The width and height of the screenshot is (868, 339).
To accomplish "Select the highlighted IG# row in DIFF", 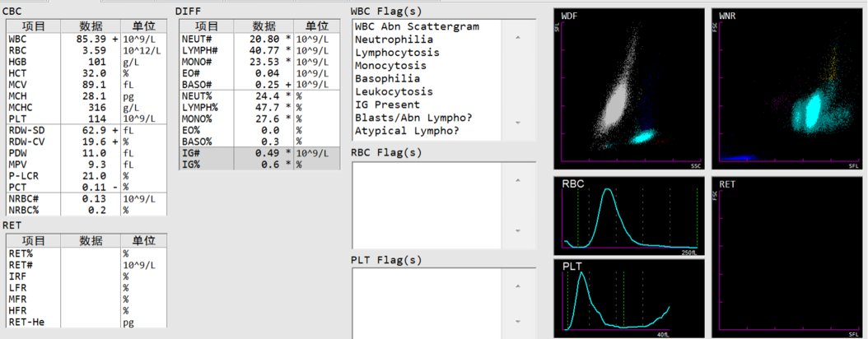I will click(x=259, y=153).
